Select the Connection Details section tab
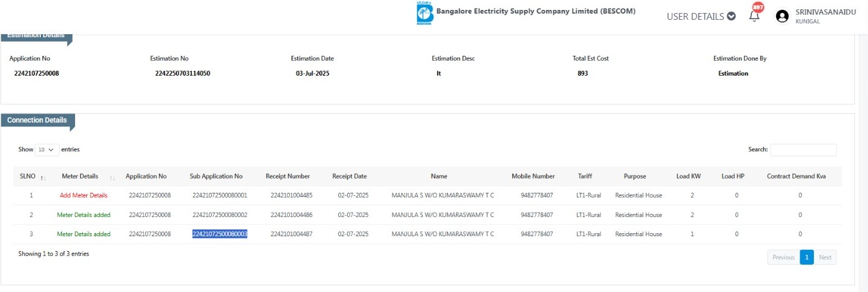 37,120
